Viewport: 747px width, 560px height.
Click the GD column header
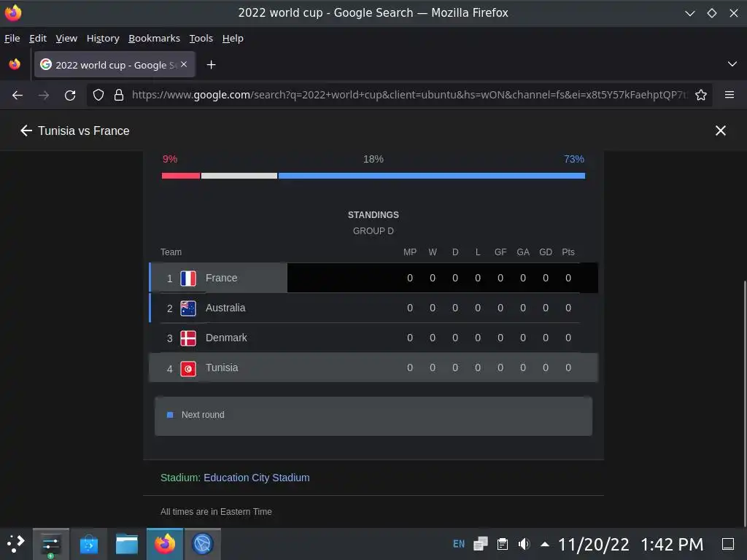pyautogui.click(x=546, y=252)
